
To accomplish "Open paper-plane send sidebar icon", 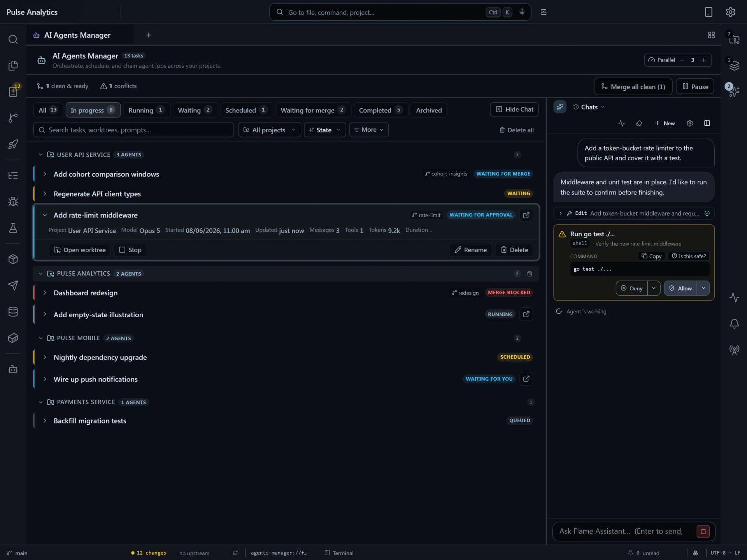I will click(13, 285).
